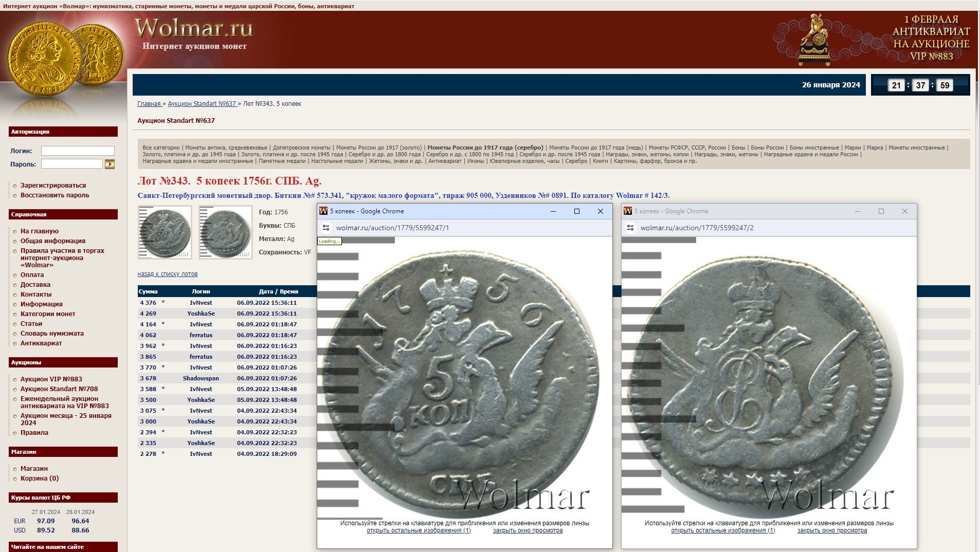Viewport: 980px width, 552px height.
Task: Click 'назад к списку лотов' link
Action: pos(167,274)
